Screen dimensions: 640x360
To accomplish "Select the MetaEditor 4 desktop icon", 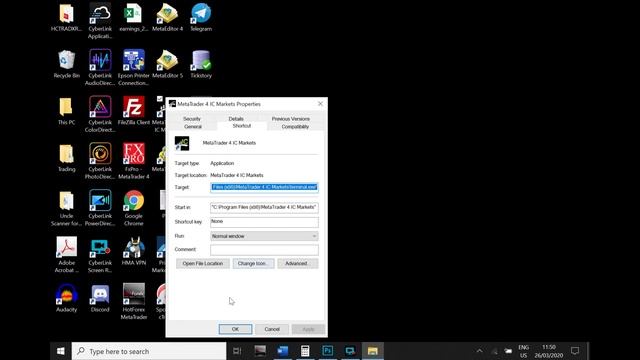I will click(x=167, y=18).
